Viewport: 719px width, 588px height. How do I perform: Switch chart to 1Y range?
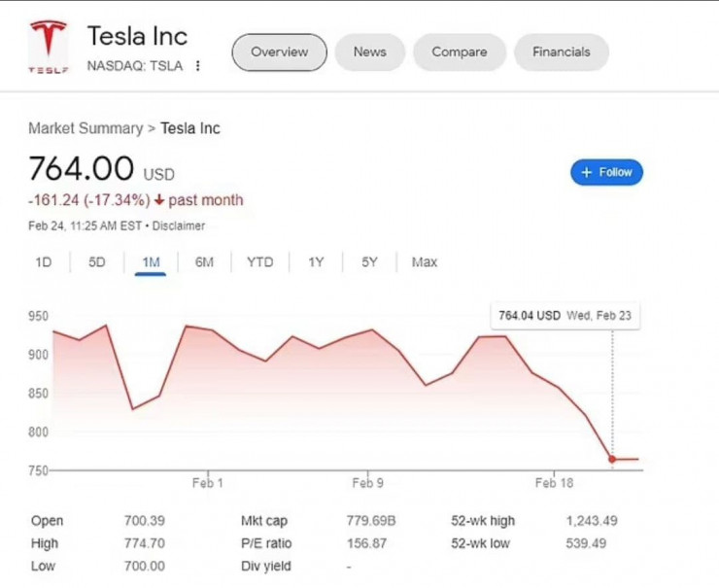316,262
